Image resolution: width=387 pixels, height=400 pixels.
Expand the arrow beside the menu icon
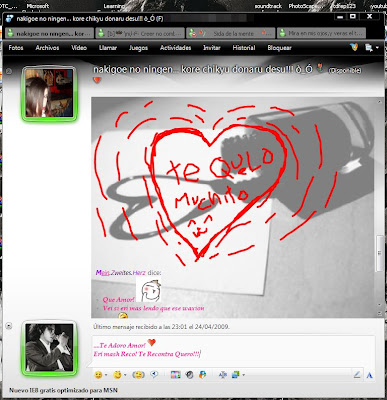[x=377, y=48]
